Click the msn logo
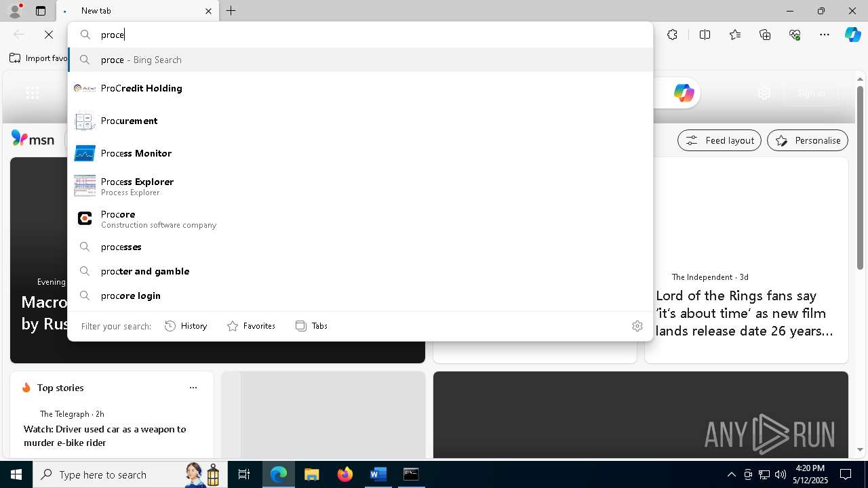Viewport: 868px width, 488px height. [x=33, y=139]
